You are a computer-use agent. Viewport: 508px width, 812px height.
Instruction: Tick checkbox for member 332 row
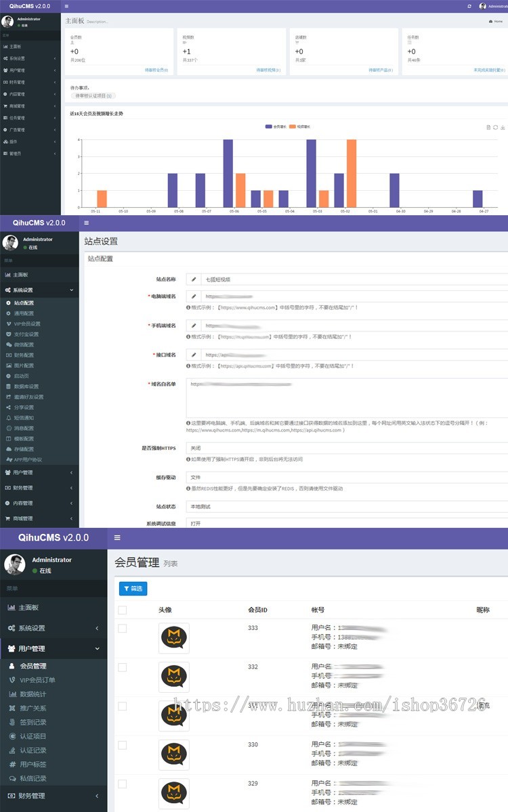pos(122,667)
